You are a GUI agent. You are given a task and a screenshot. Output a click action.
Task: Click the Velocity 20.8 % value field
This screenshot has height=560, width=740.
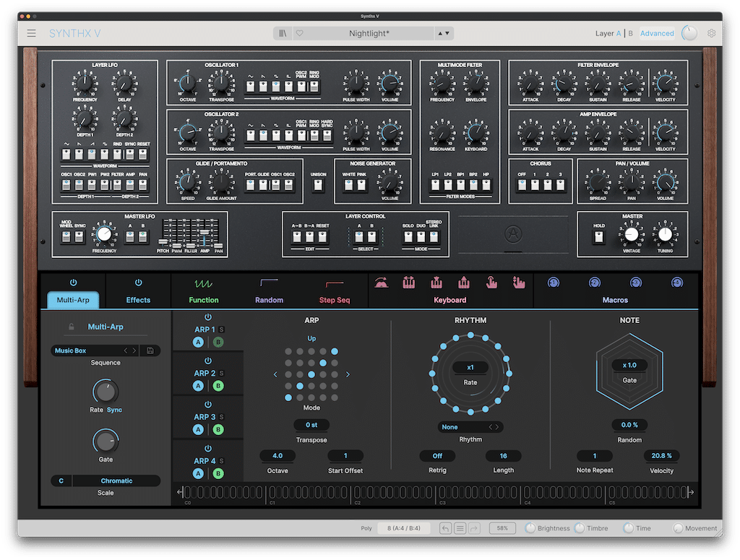pos(661,456)
